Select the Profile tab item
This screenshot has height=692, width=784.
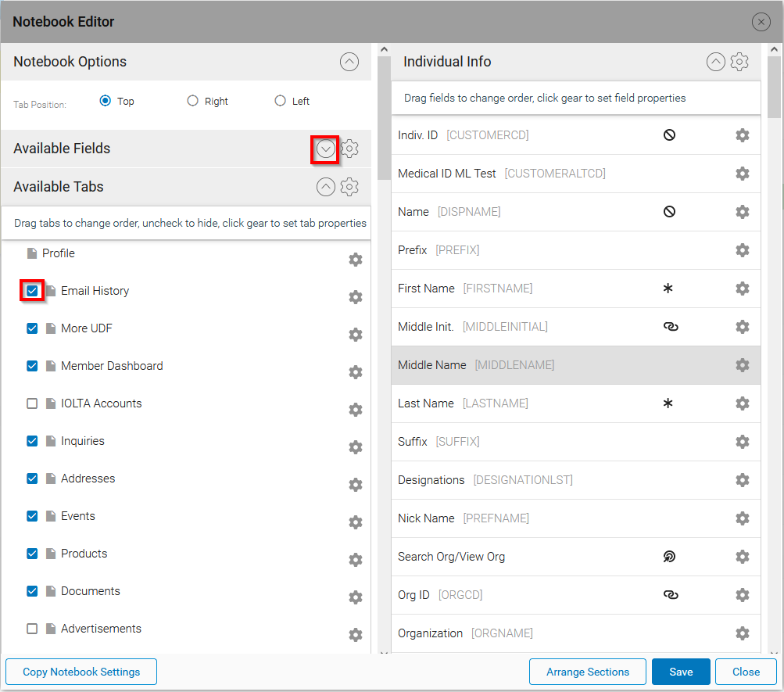click(58, 253)
